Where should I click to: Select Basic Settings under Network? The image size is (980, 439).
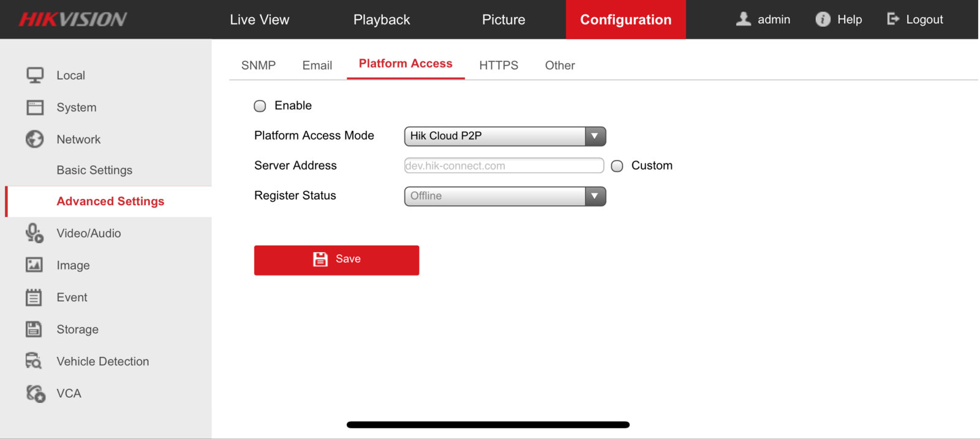coord(94,170)
